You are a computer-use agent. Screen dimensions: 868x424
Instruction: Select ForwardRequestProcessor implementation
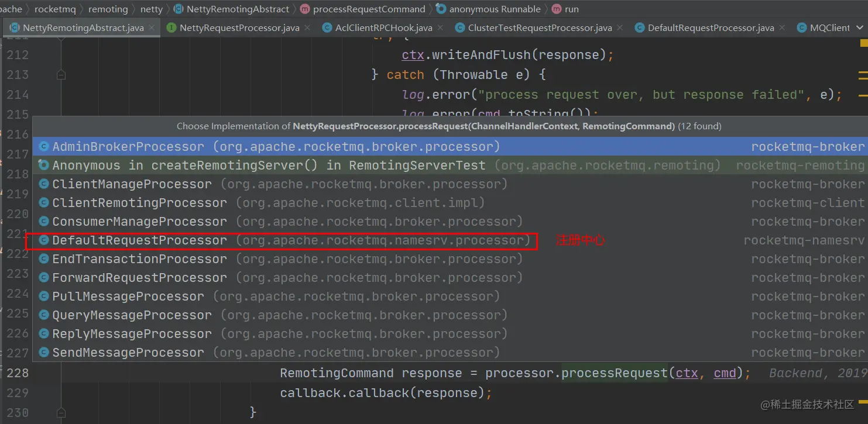(450, 277)
